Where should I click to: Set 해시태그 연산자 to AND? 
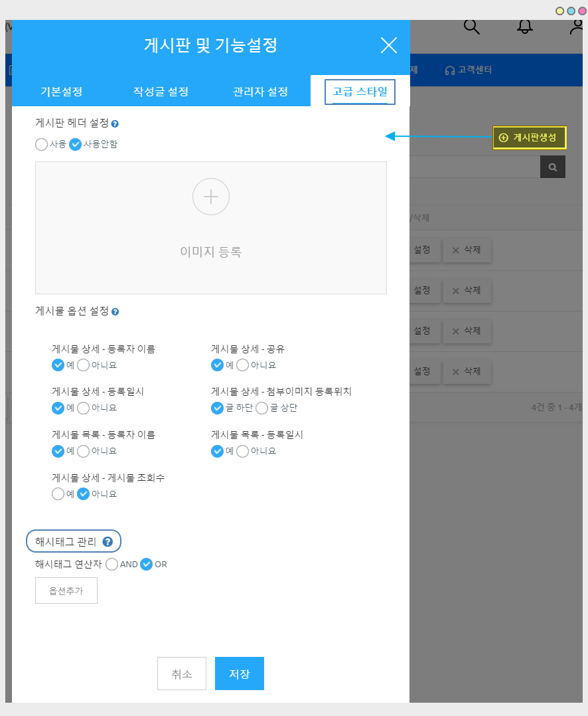tap(112, 565)
